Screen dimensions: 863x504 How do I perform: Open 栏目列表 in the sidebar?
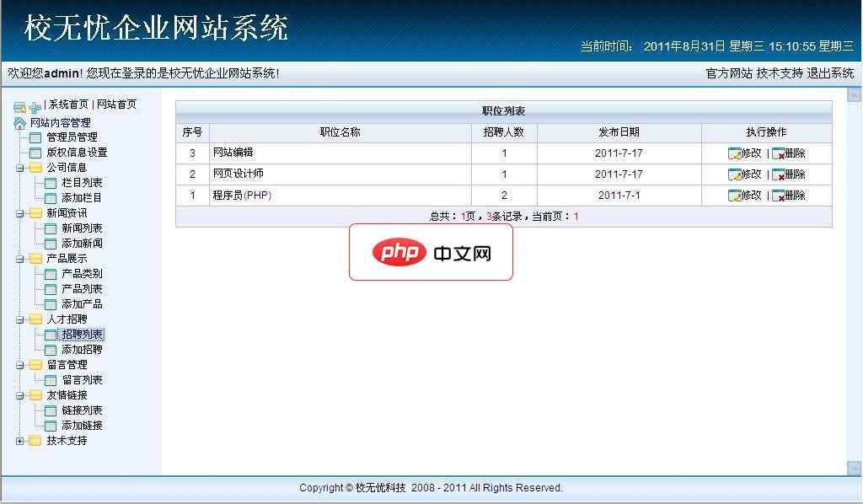[82, 183]
